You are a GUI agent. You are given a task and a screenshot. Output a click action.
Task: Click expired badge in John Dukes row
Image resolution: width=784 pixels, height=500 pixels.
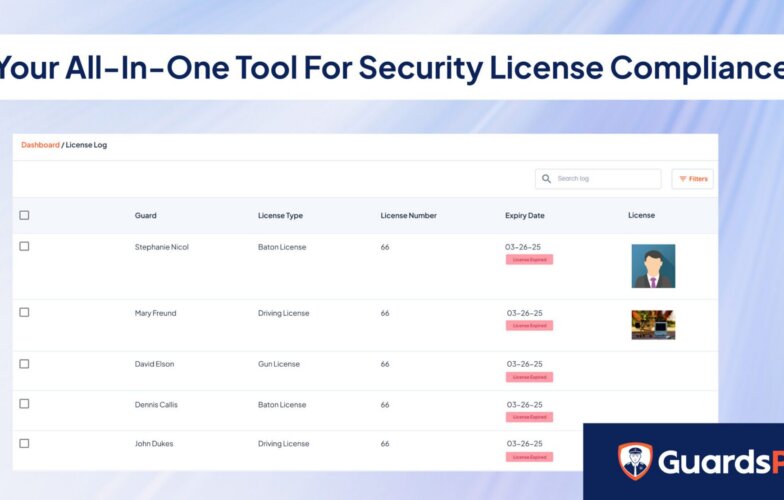point(530,457)
